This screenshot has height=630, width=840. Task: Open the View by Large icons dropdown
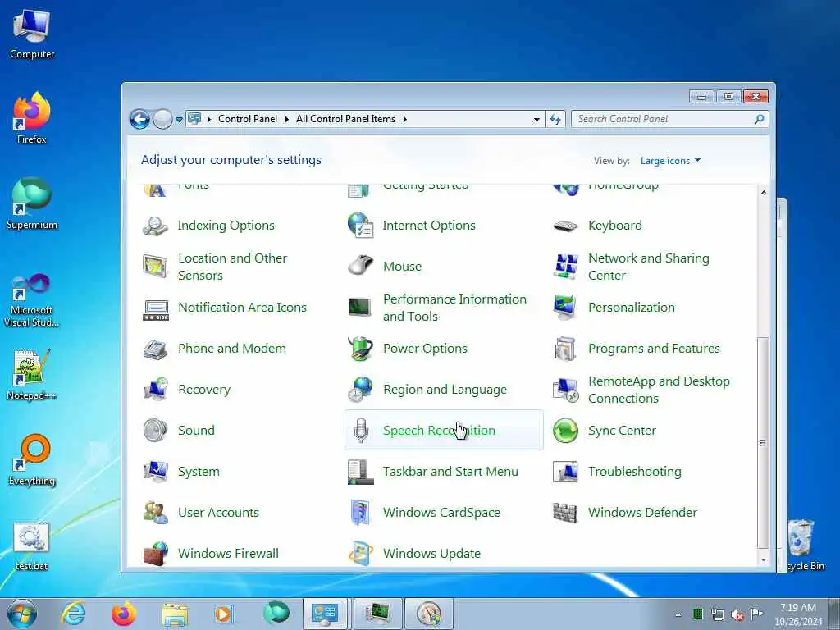[x=670, y=161]
